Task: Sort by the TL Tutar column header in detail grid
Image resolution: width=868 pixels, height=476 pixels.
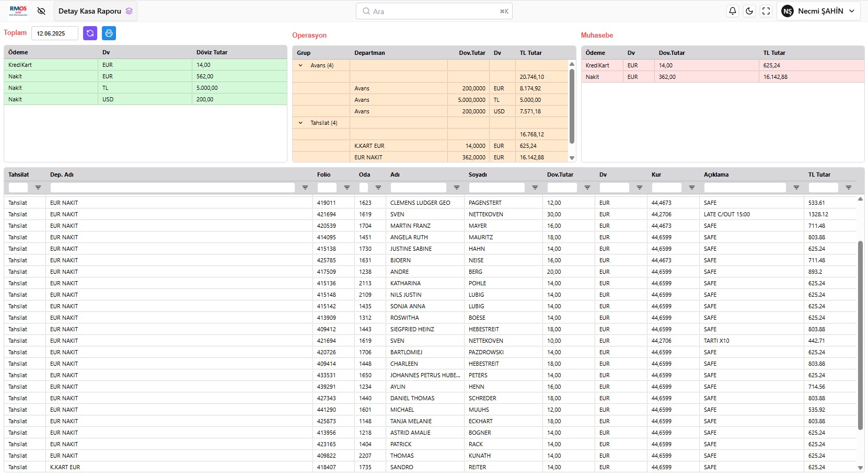Action: (x=819, y=175)
